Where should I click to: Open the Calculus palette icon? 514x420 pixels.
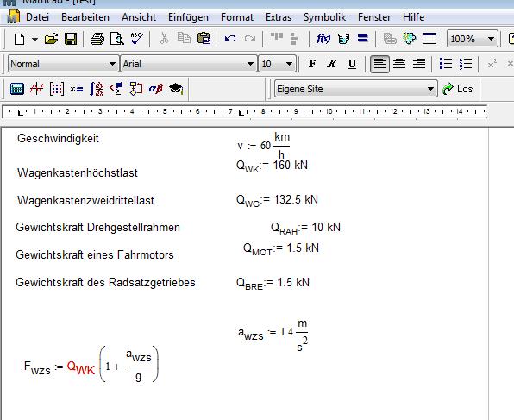point(97,89)
